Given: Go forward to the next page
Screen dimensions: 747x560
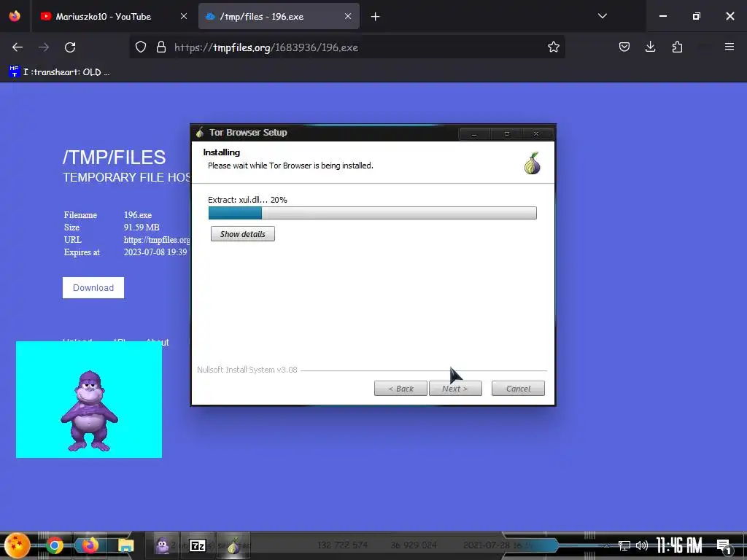Looking at the screenshot, I should pos(44,47).
